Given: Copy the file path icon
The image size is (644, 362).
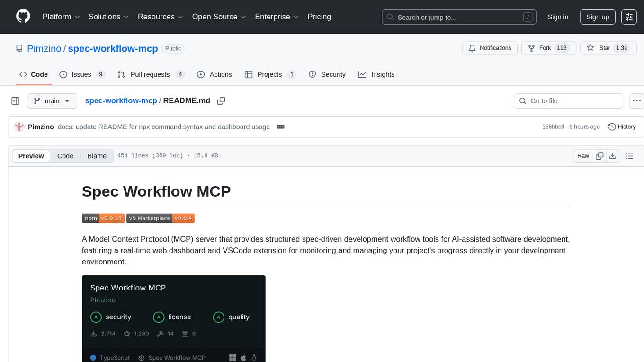Looking at the screenshot, I should (x=221, y=100).
